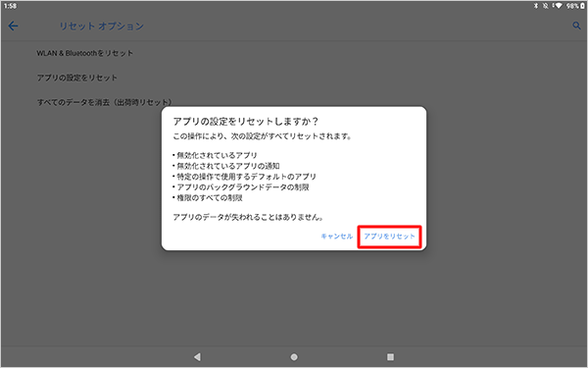Click the 98% battery percentage
This screenshot has height=368, width=588.
tap(572, 6)
